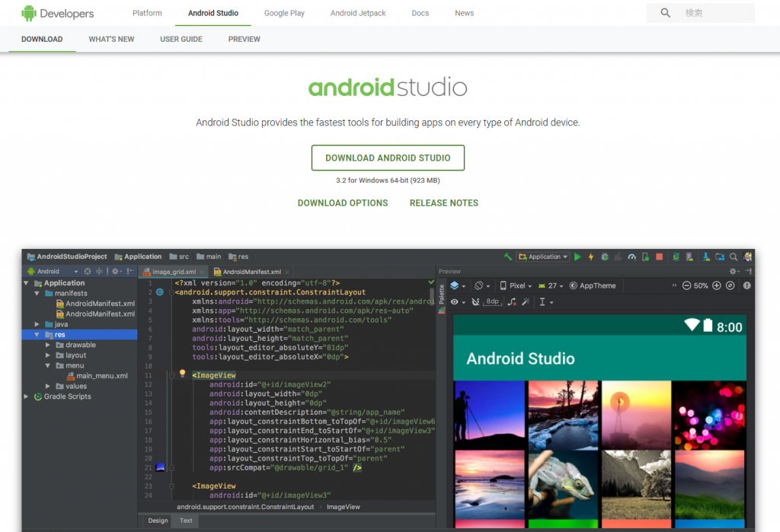This screenshot has width=780, height=532.
Task: Click the red Stop square icon
Action: tap(659, 256)
